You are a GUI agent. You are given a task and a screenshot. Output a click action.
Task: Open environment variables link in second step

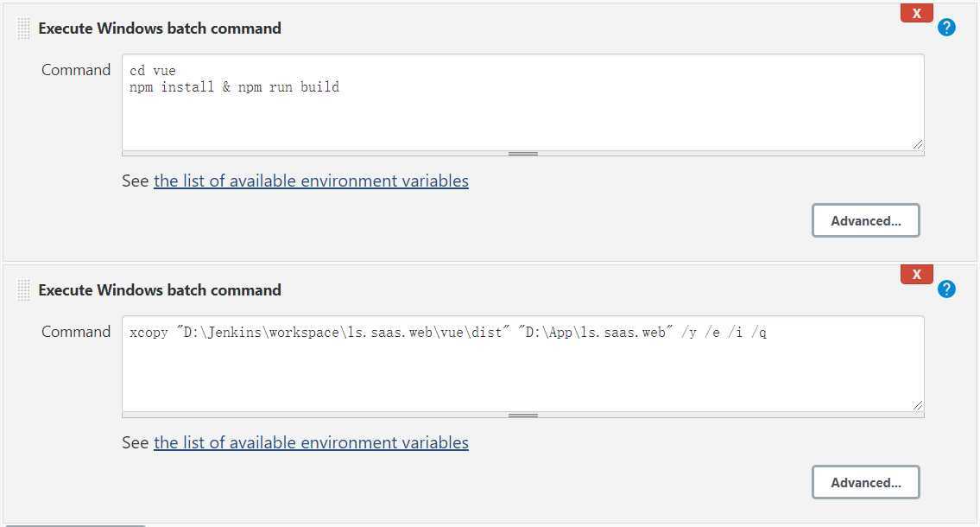pos(311,442)
